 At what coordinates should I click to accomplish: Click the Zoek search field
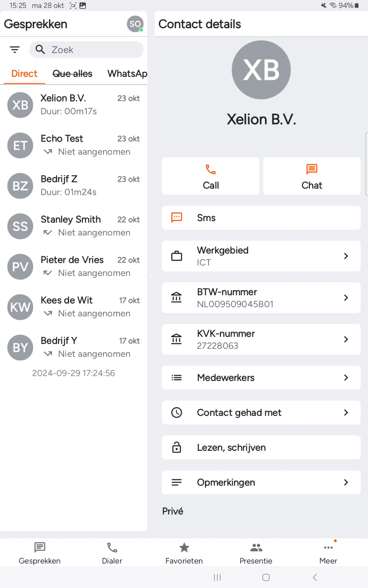(x=92, y=50)
